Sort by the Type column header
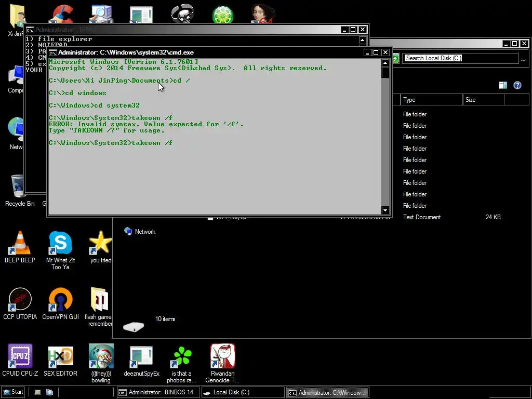The image size is (532, 399). [432, 100]
